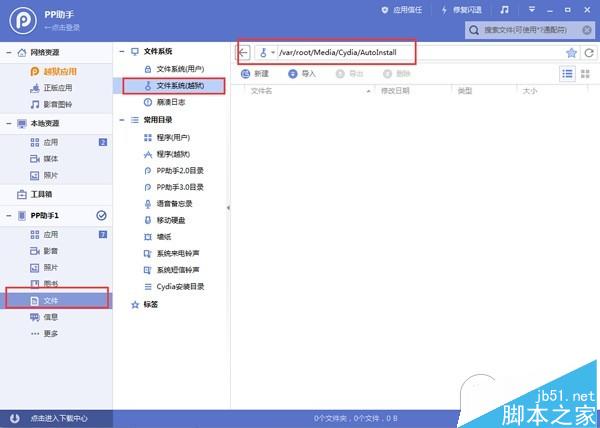Image resolution: width=600 pixels, height=428 pixels.
Task: Select 越狱应用 in sidebar
Action: [x=53, y=72]
